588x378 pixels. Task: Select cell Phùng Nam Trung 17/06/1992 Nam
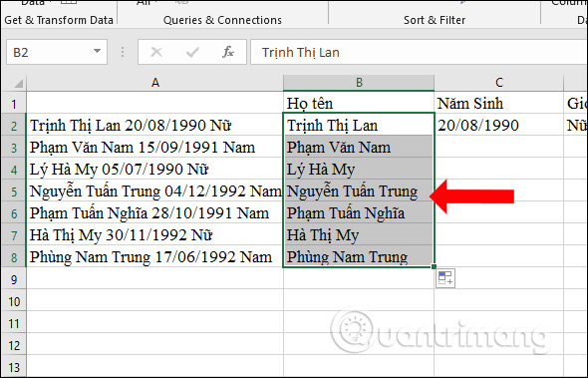coord(154,257)
